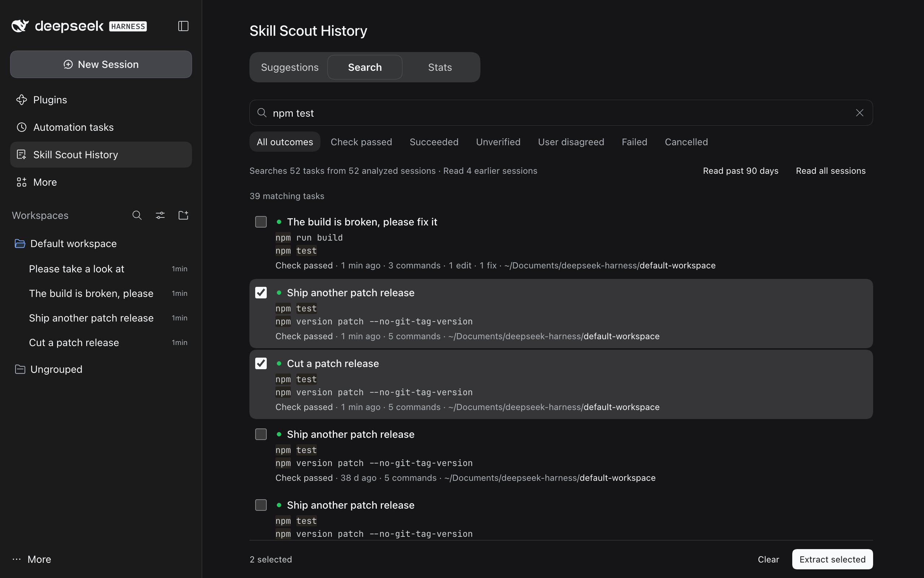Viewport: 924px width, 578px height.
Task: Filter by Check passed outcome
Action: (x=361, y=142)
